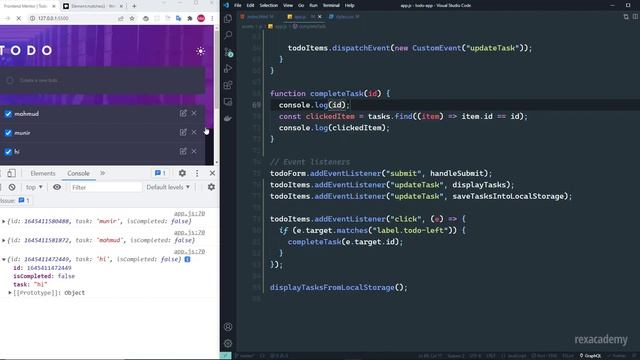Open the Chrome three-dot menu

click(212, 18)
